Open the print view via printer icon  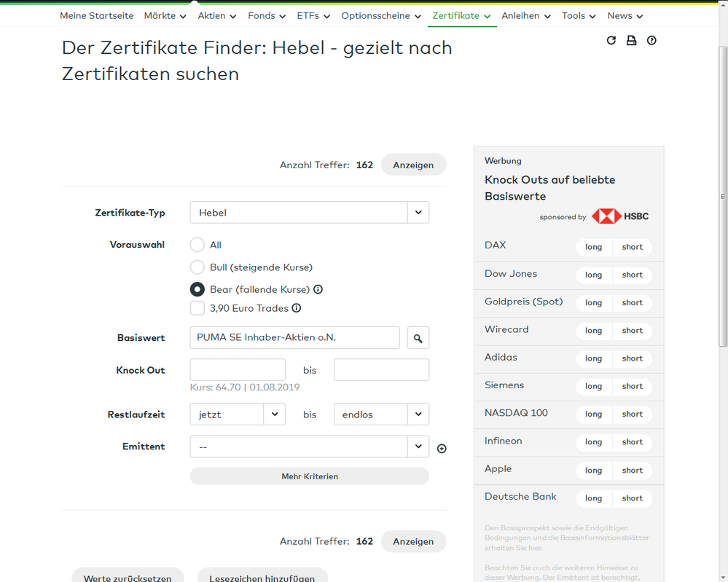coord(631,40)
